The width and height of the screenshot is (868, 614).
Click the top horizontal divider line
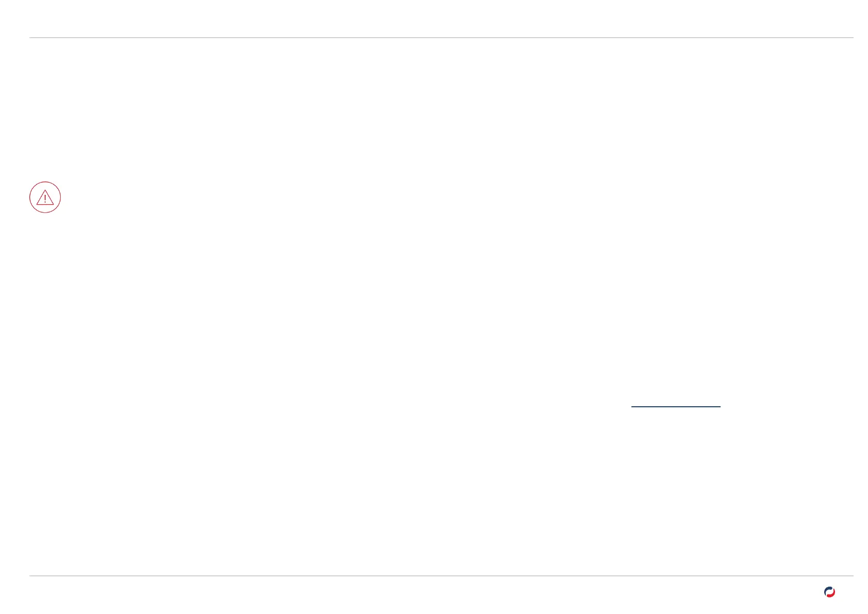441,38
